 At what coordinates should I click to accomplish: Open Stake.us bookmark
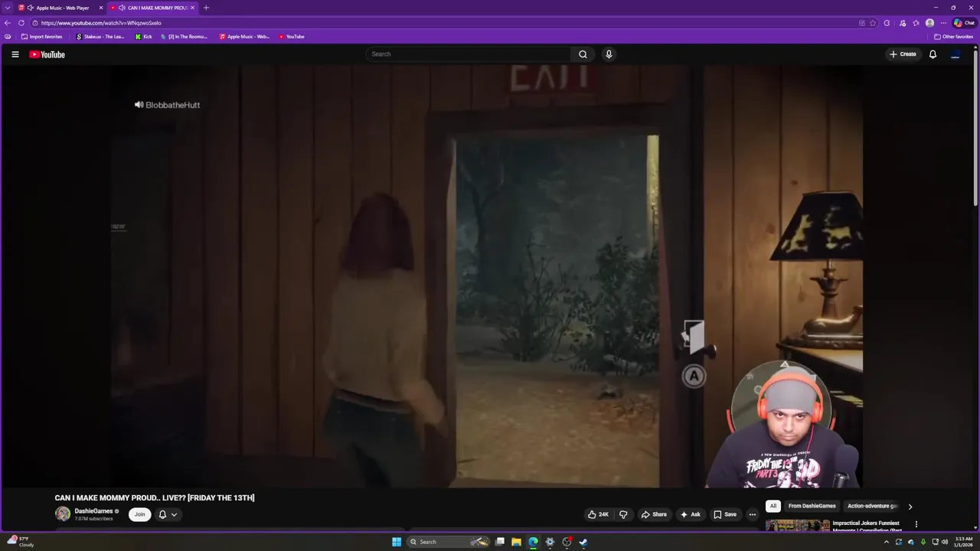pos(100,37)
